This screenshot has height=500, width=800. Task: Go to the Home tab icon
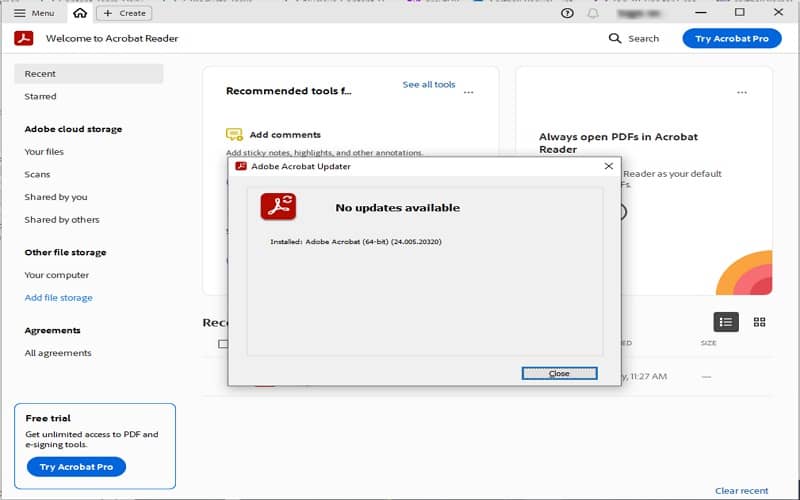click(80, 13)
